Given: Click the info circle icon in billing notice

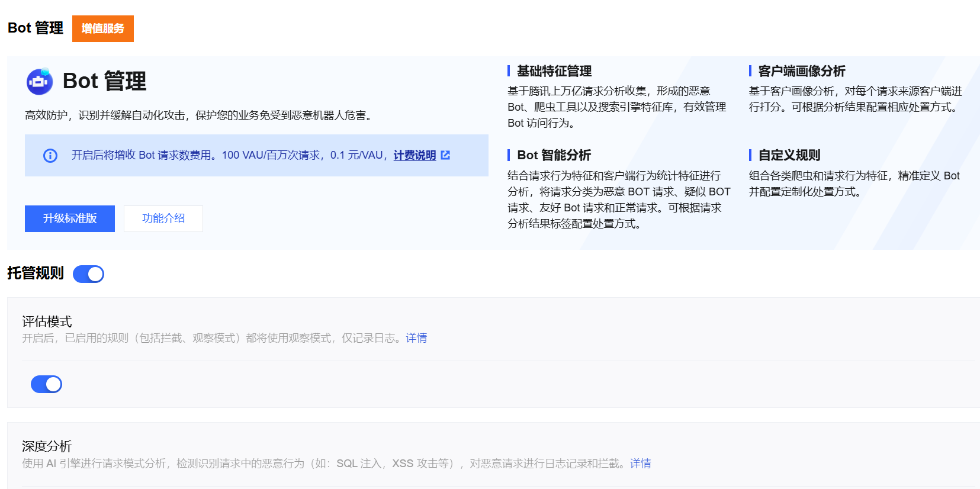Looking at the screenshot, I should pyautogui.click(x=50, y=156).
